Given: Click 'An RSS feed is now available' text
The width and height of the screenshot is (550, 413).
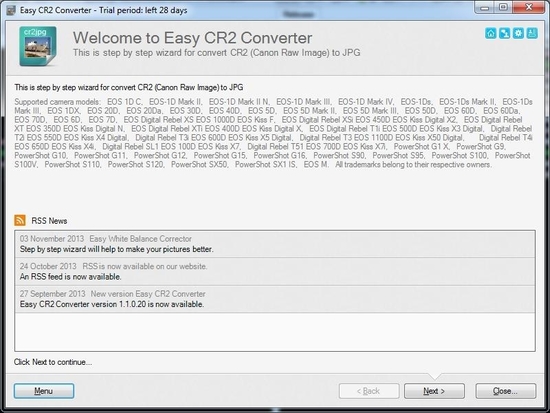Looking at the screenshot, I should coord(71,277).
